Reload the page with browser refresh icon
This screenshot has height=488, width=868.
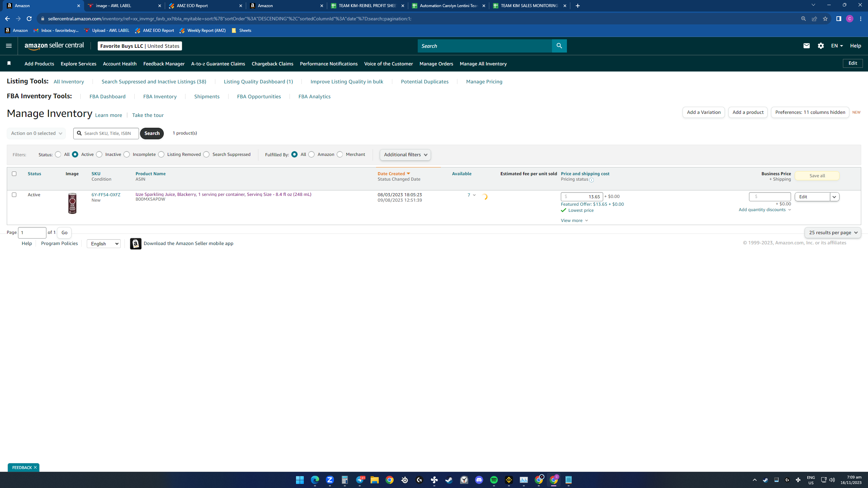[29, 19]
